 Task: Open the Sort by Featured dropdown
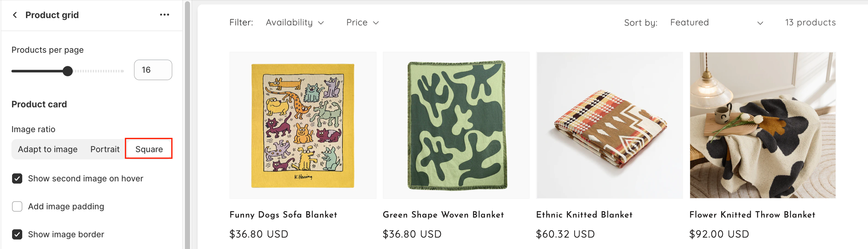pos(716,23)
